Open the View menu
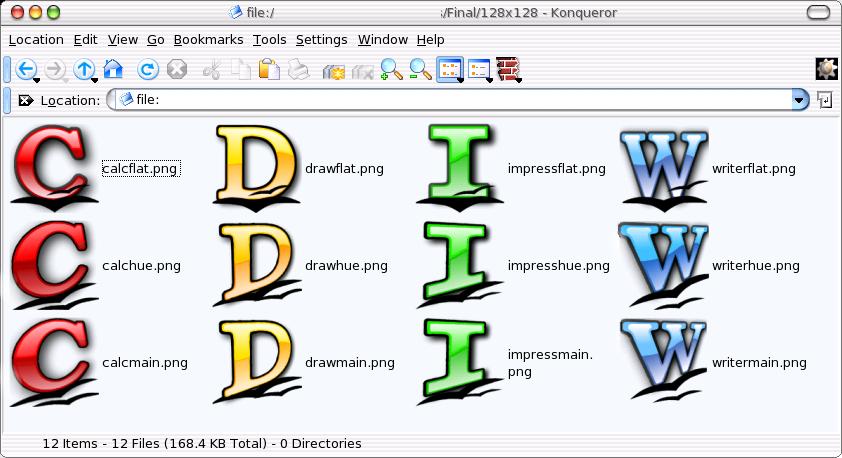This screenshot has height=458, width=842. tap(122, 40)
